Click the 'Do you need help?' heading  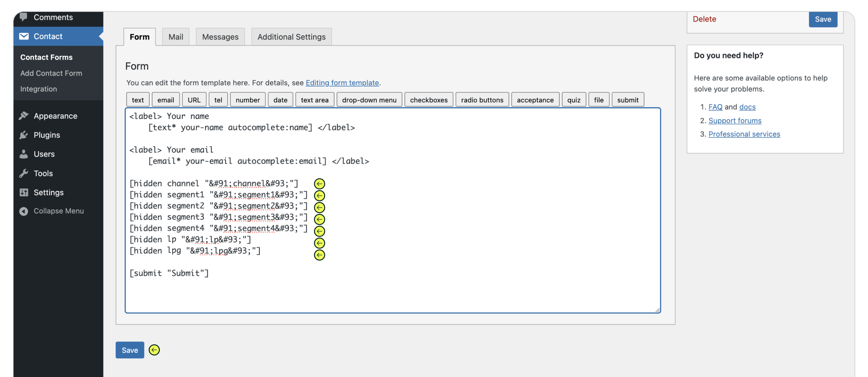pos(729,55)
